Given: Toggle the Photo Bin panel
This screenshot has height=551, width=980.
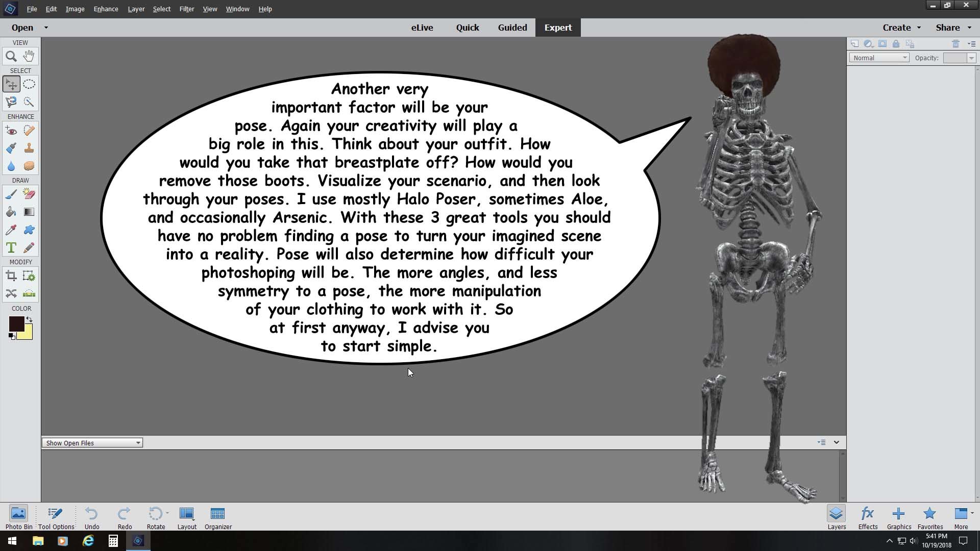Looking at the screenshot, I should click(x=19, y=517).
